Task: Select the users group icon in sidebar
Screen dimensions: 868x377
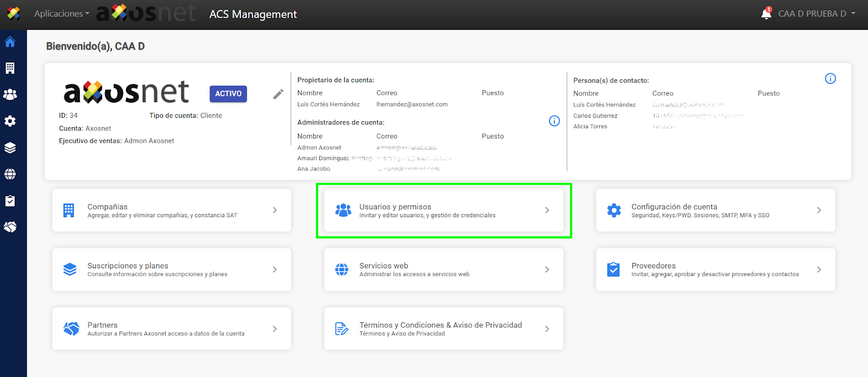Action: 10,95
